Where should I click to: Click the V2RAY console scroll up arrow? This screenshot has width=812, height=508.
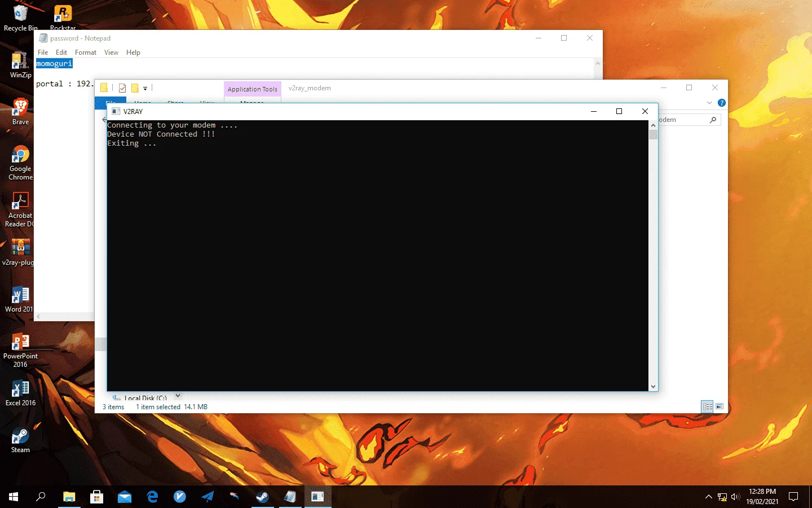coord(653,125)
